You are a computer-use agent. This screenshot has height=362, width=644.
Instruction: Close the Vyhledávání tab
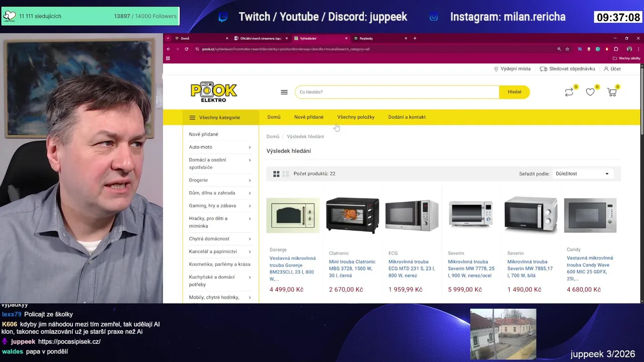coord(346,38)
